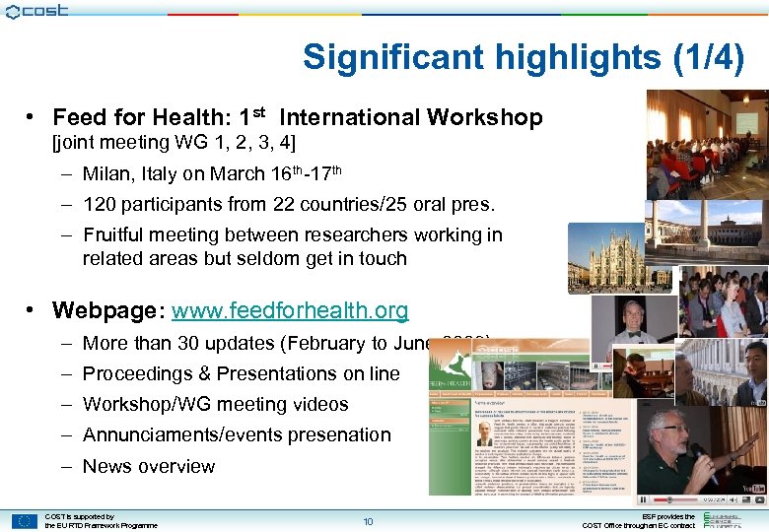Click the COST logo in the header
The height and width of the screenshot is (532, 769).
[36, 11]
